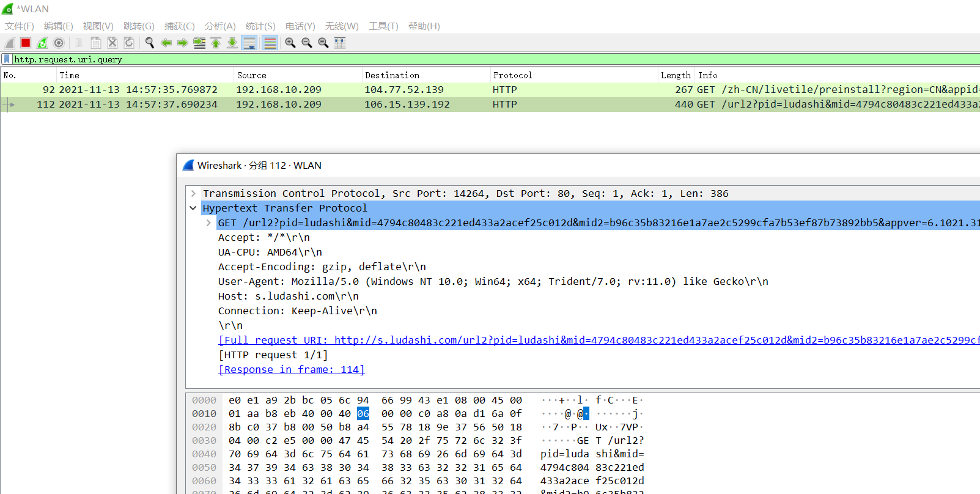Click the display filter input field
The height and width of the screenshot is (494, 980).
click(495, 59)
